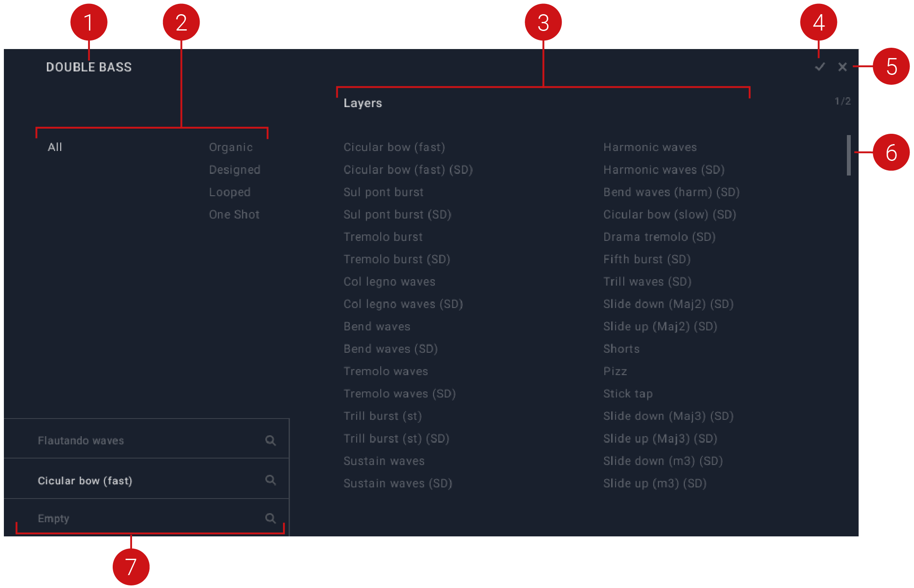Pick the Stick tap sound
This screenshot has width=914, height=588.
[628, 393]
